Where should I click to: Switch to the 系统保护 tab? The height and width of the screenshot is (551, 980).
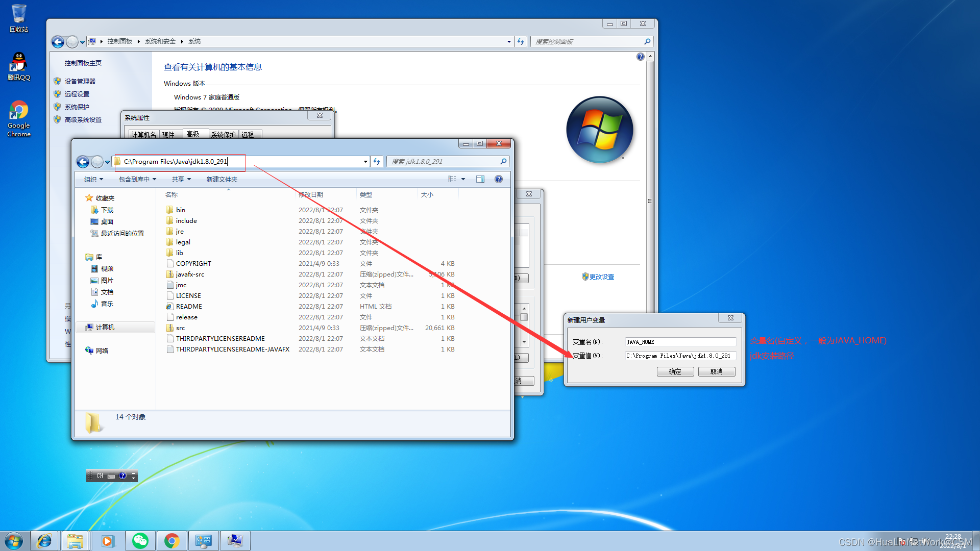click(x=223, y=135)
